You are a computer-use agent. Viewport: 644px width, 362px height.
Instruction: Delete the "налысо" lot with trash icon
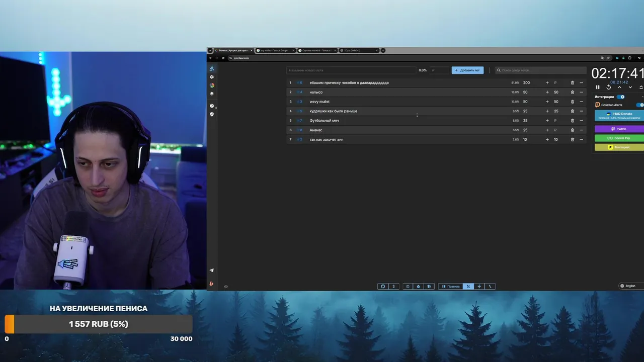click(572, 92)
